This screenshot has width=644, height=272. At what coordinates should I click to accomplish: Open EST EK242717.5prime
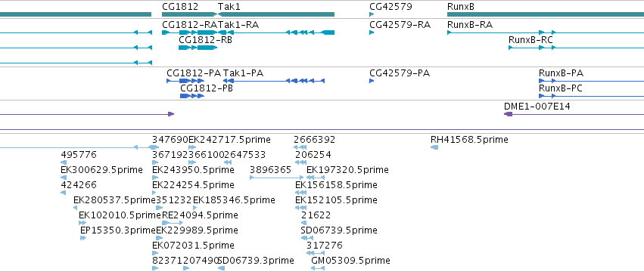[229, 140]
